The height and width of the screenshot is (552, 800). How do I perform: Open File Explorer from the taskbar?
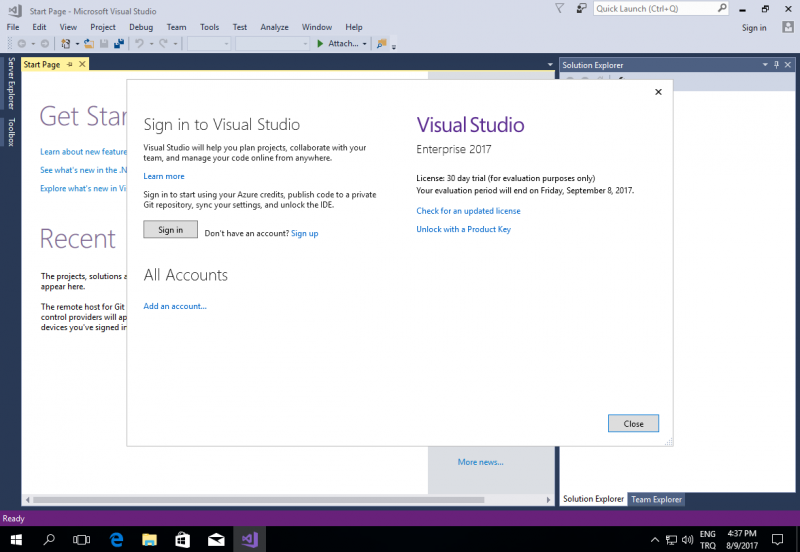click(x=149, y=539)
